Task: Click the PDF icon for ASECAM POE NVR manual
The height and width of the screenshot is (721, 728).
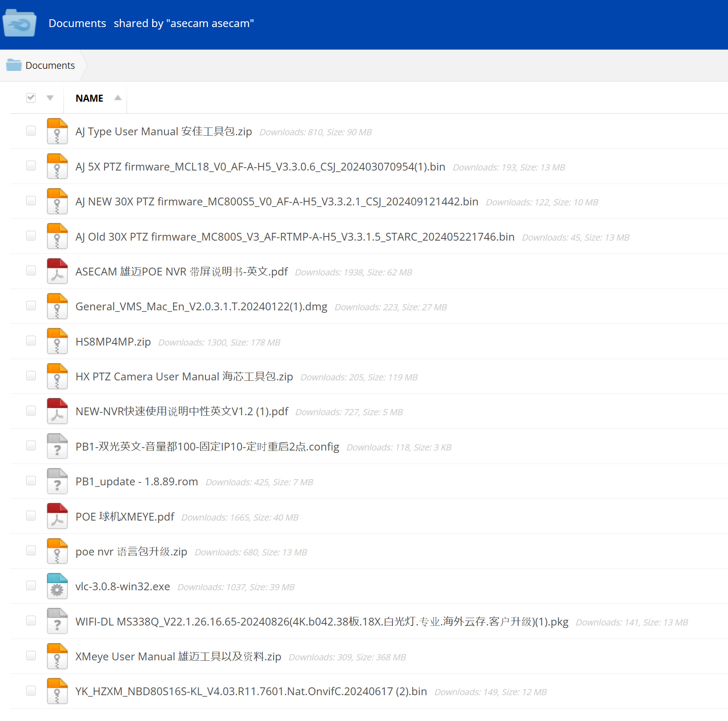Action: click(x=57, y=271)
